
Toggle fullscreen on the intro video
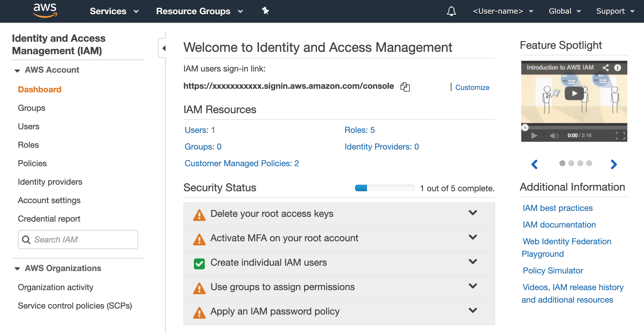click(x=620, y=136)
